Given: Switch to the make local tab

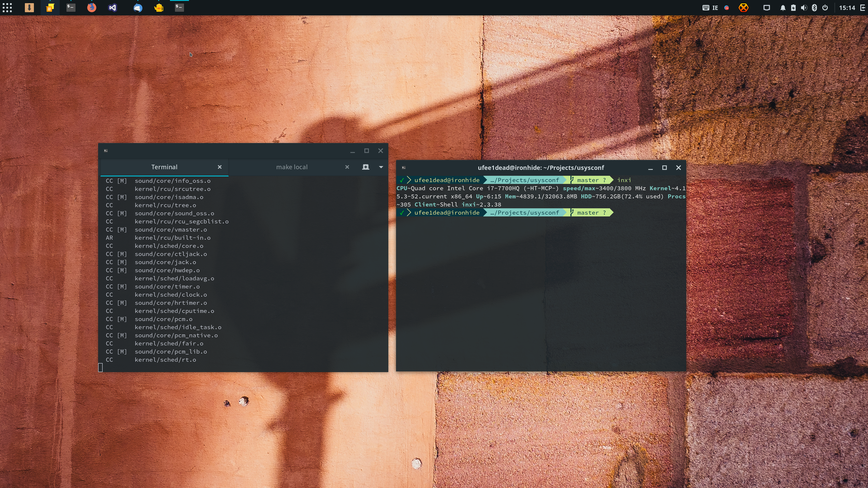Looking at the screenshot, I should [x=292, y=167].
